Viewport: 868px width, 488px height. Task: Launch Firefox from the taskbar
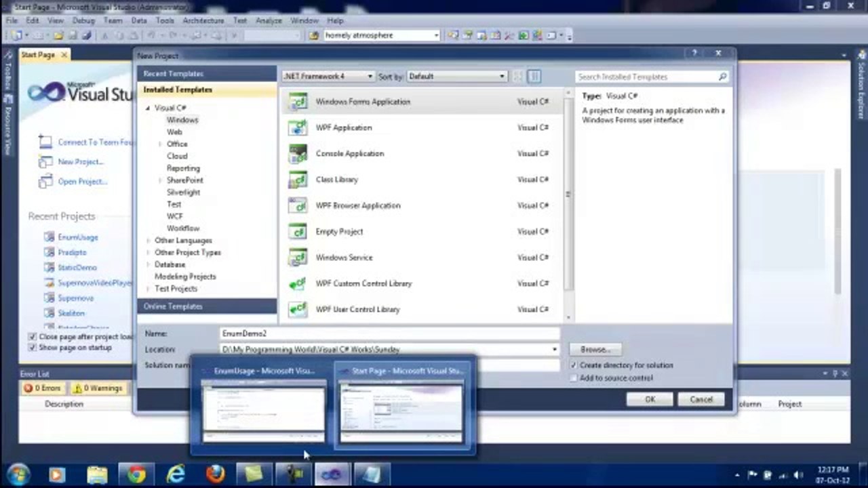tap(215, 474)
